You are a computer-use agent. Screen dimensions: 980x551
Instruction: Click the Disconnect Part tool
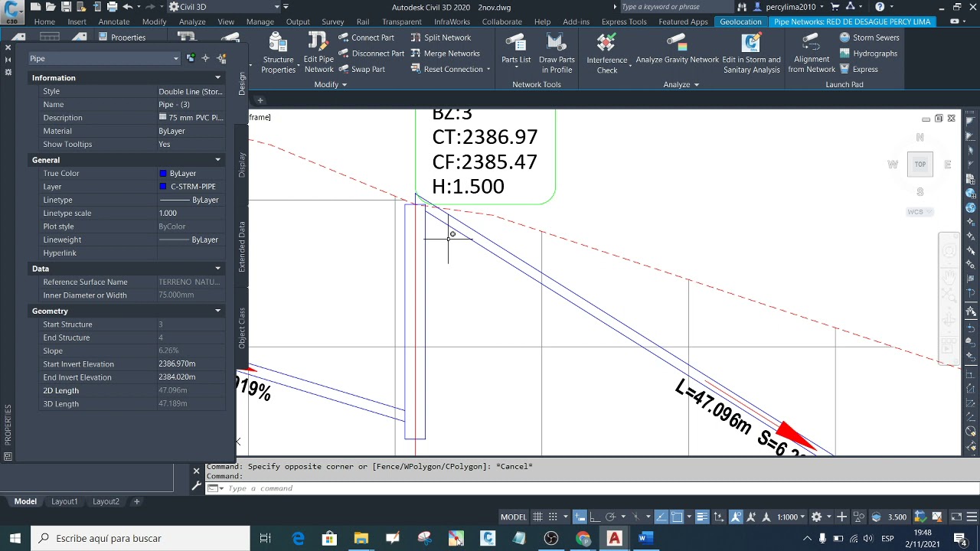[x=371, y=54]
